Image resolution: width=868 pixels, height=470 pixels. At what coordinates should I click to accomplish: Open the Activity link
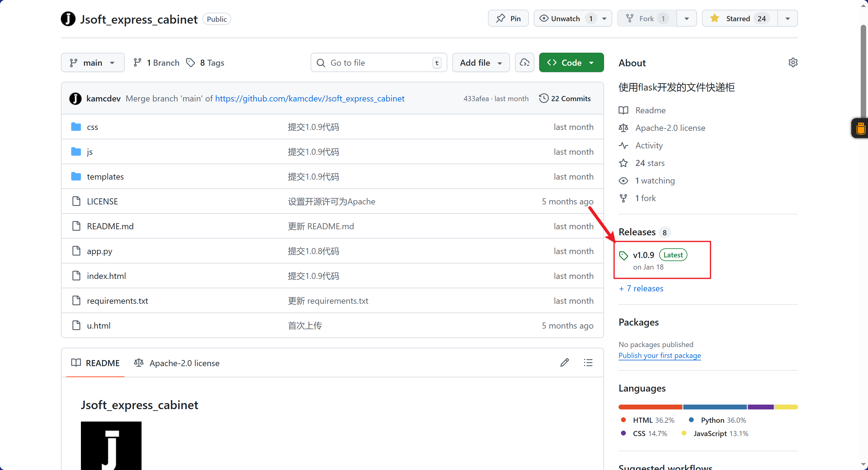(641, 145)
